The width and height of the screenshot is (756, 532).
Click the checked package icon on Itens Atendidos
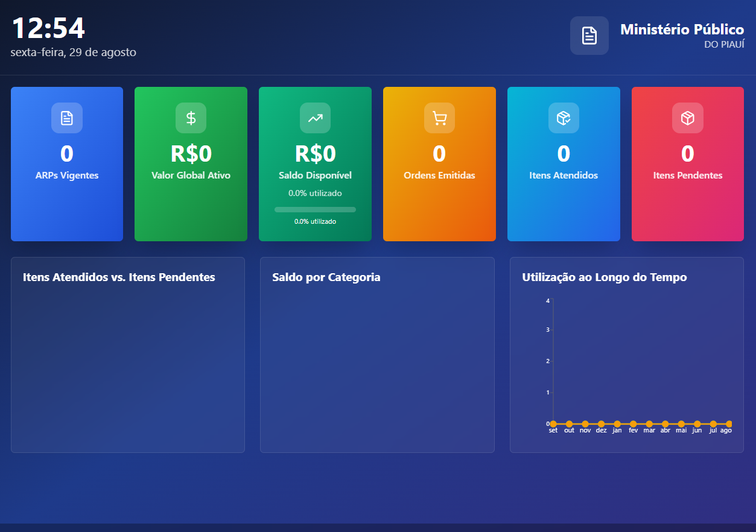(x=564, y=118)
